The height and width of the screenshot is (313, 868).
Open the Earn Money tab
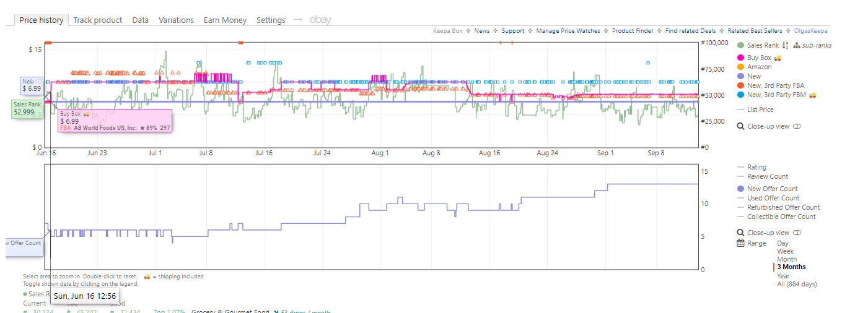tap(226, 20)
